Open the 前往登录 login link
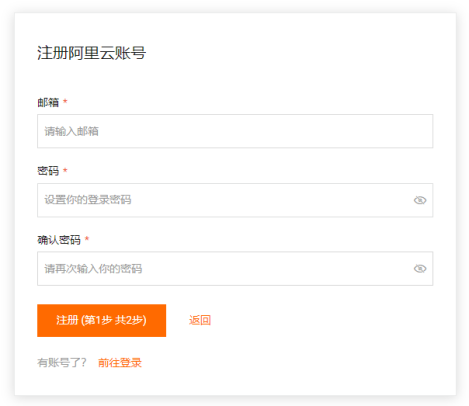 (x=120, y=363)
